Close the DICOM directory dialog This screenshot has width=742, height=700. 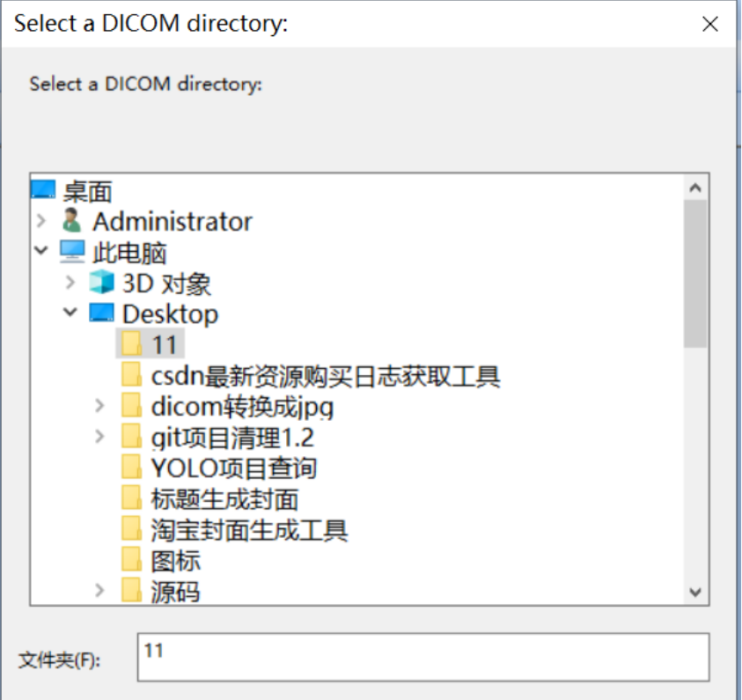710,24
